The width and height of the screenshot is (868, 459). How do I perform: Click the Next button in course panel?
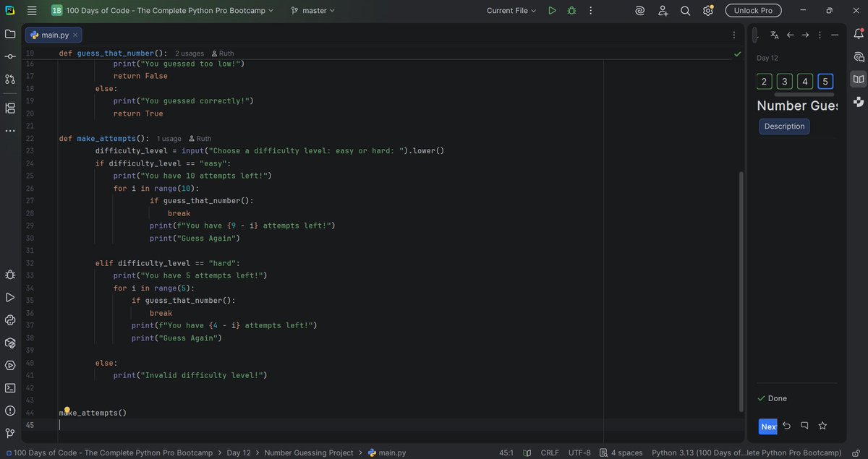[x=767, y=426]
